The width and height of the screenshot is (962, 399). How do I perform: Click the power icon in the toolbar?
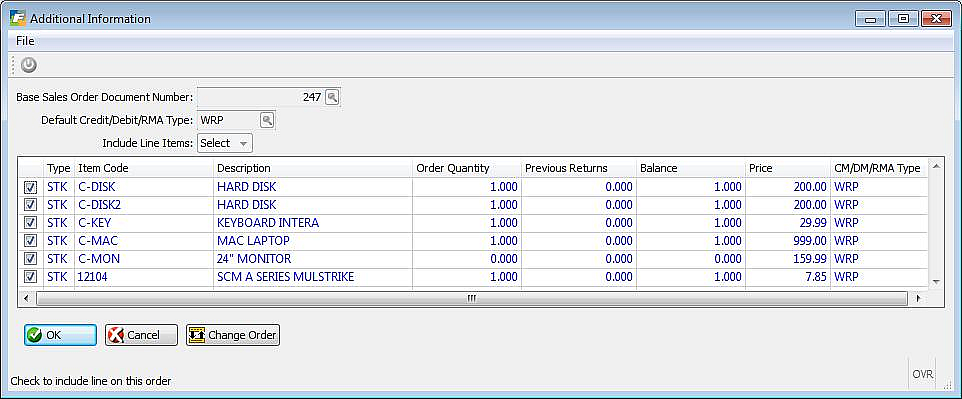click(29, 64)
